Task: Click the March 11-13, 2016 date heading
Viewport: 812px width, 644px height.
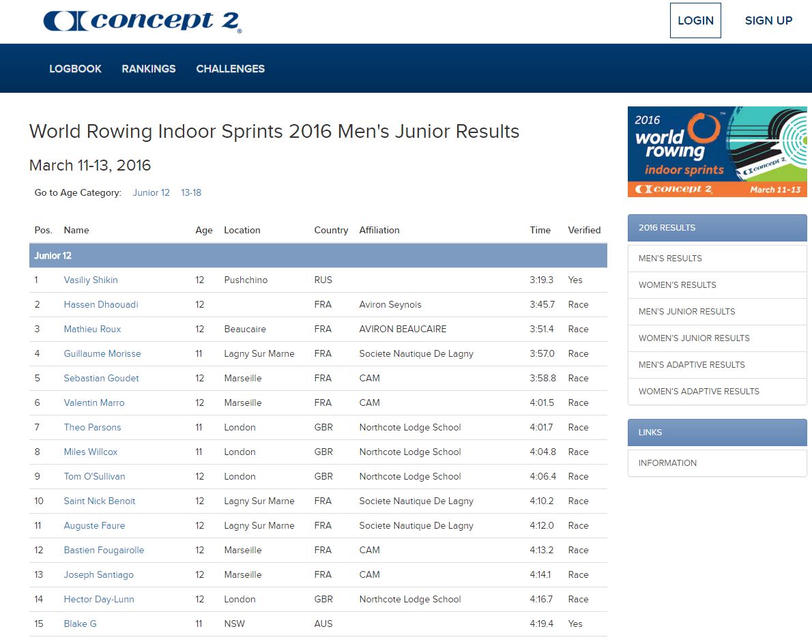Action: point(90,165)
